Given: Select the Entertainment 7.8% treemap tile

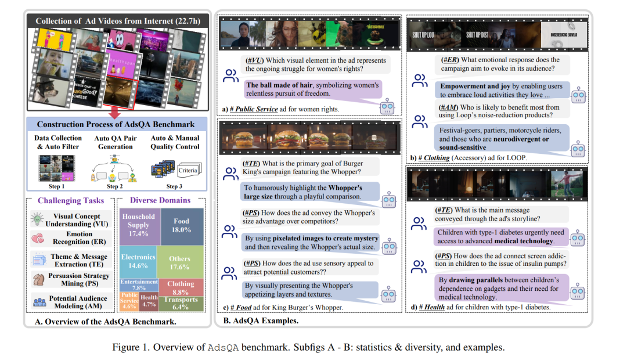Looking at the screenshot, I should pyautogui.click(x=139, y=285).
